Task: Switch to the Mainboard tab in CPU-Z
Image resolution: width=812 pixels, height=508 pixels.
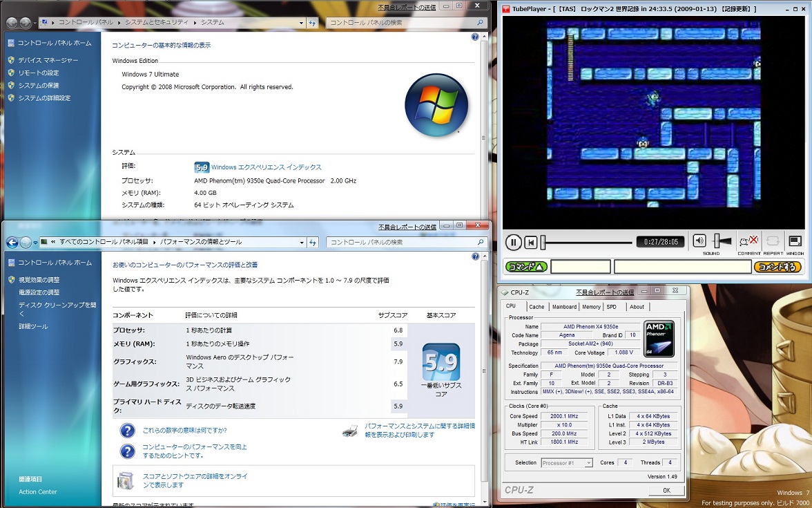Action: (x=564, y=307)
